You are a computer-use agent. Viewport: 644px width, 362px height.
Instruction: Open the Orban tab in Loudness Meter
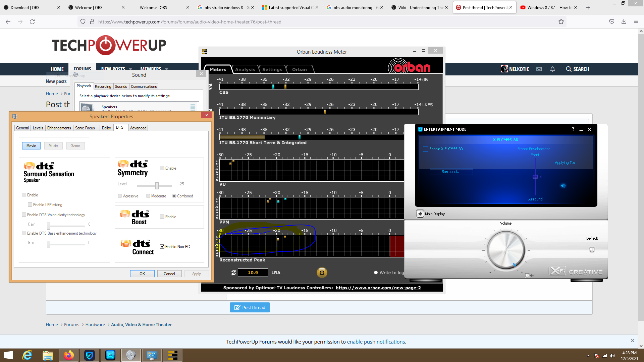tap(299, 69)
